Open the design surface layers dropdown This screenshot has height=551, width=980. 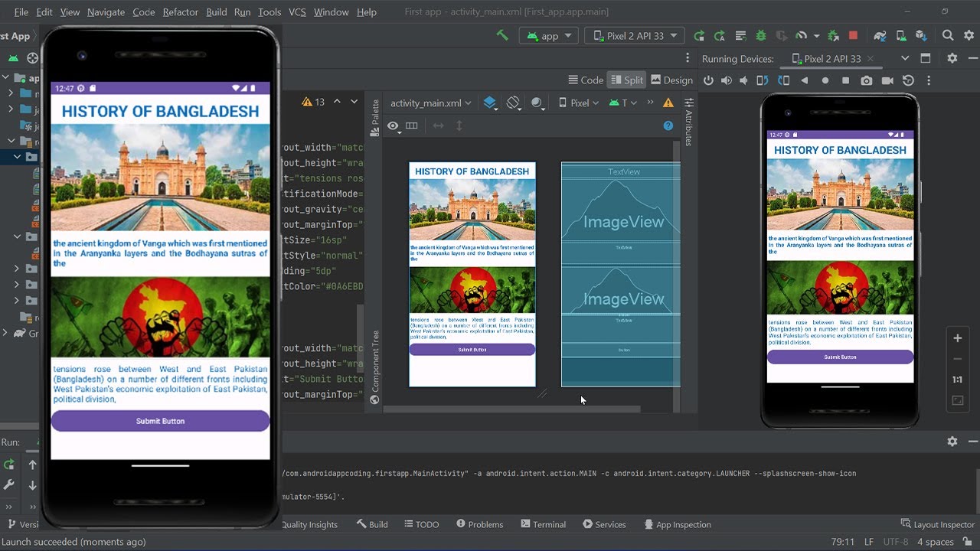pos(490,103)
